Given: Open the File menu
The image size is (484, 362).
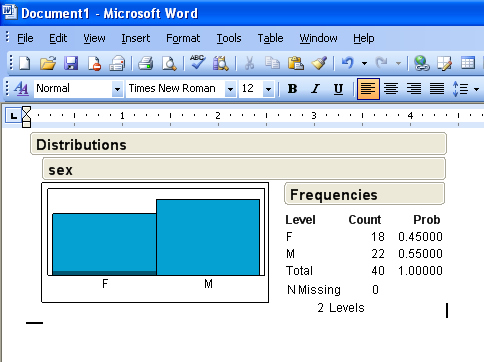Looking at the screenshot, I should 25,38.
